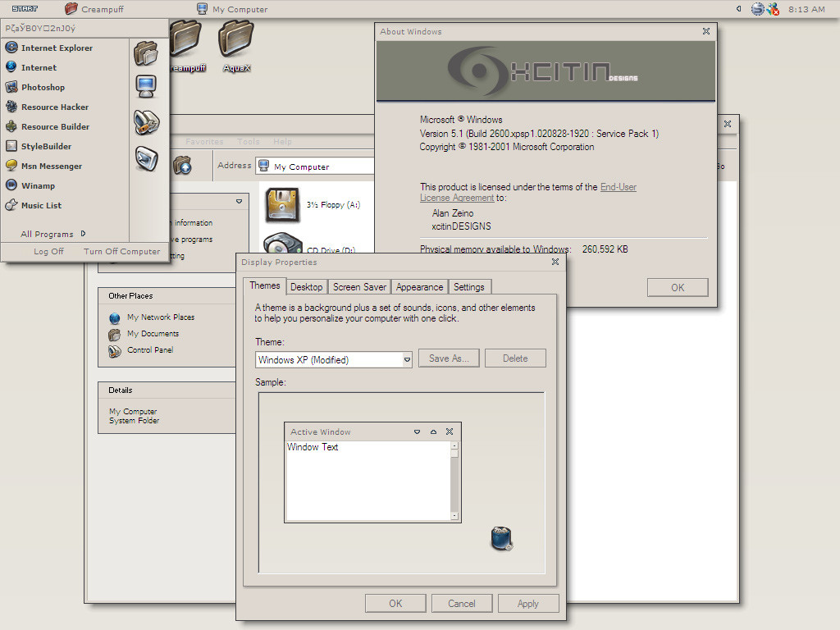Select the CD Drive (D:) icon
Image resolution: width=840 pixels, height=630 pixels.
tap(282, 244)
